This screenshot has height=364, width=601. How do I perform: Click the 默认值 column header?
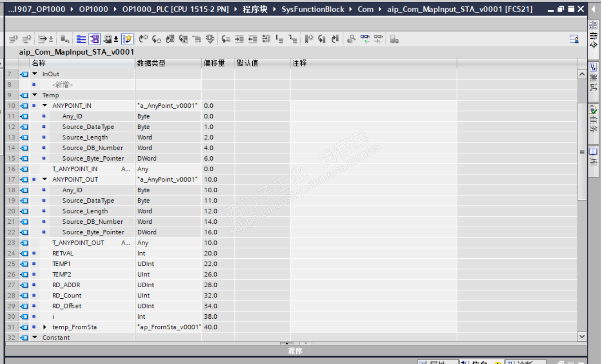click(263, 63)
